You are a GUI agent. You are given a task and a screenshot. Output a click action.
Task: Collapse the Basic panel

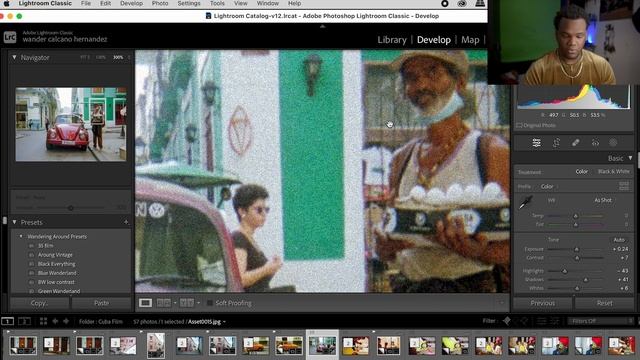click(x=630, y=158)
